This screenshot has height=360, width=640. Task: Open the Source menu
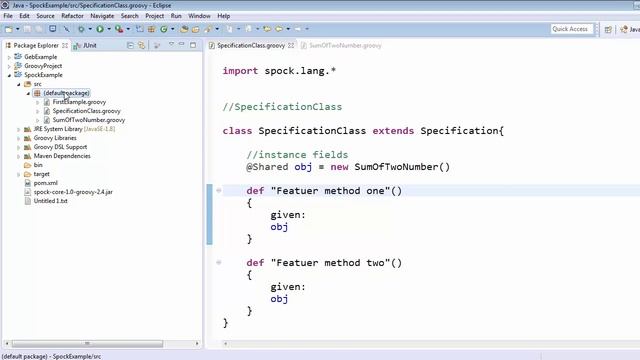pyautogui.click(x=45, y=16)
